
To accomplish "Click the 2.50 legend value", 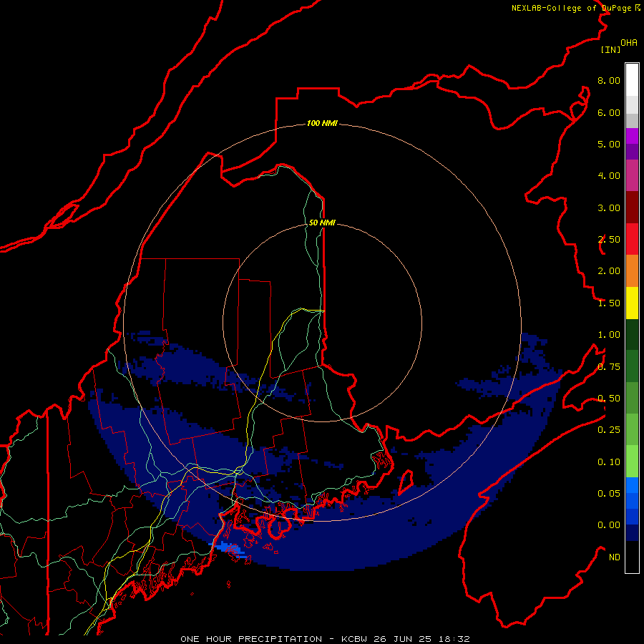I will pos(609,240).
